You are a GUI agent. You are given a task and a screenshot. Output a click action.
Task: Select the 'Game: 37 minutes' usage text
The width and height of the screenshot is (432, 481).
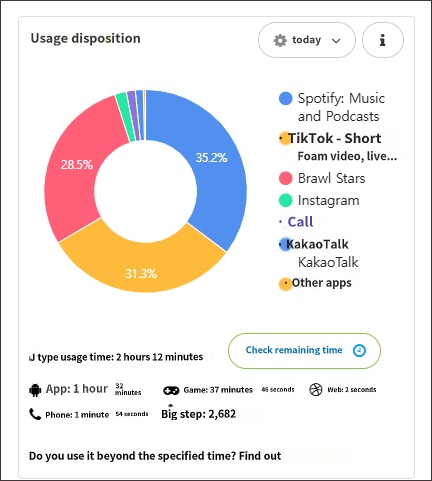tap(218, 390)
